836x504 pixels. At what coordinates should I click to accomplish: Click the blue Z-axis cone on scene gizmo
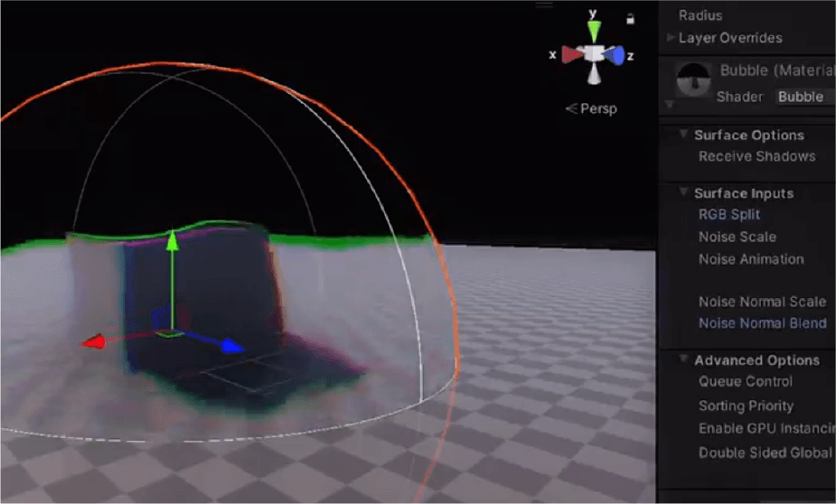(x=616, y=56)
